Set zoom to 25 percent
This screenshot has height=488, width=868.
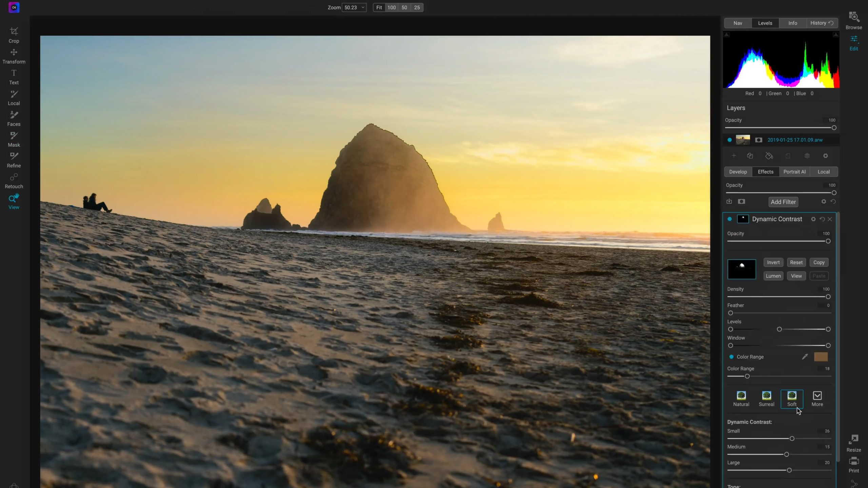click(x=417, y=7)
